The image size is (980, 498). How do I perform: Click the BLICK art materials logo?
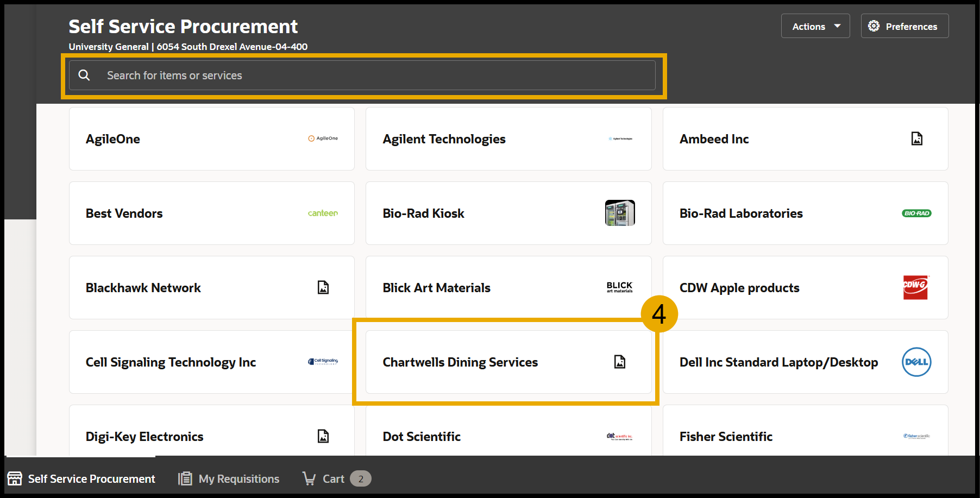click(620, 287)
